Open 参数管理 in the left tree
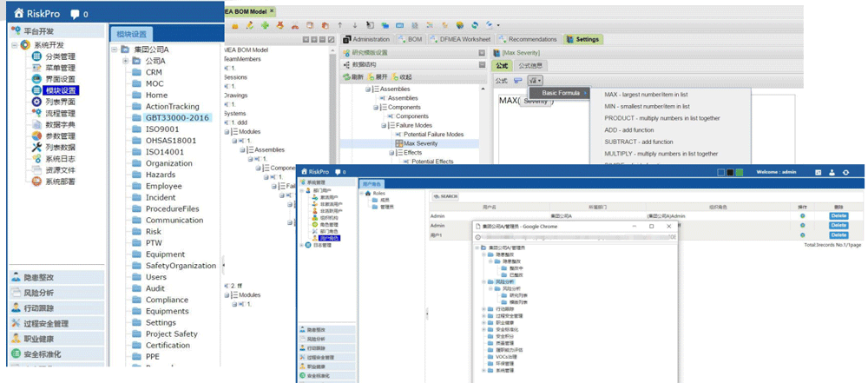The height and width of the screenshot is (383, 868). 60,135
